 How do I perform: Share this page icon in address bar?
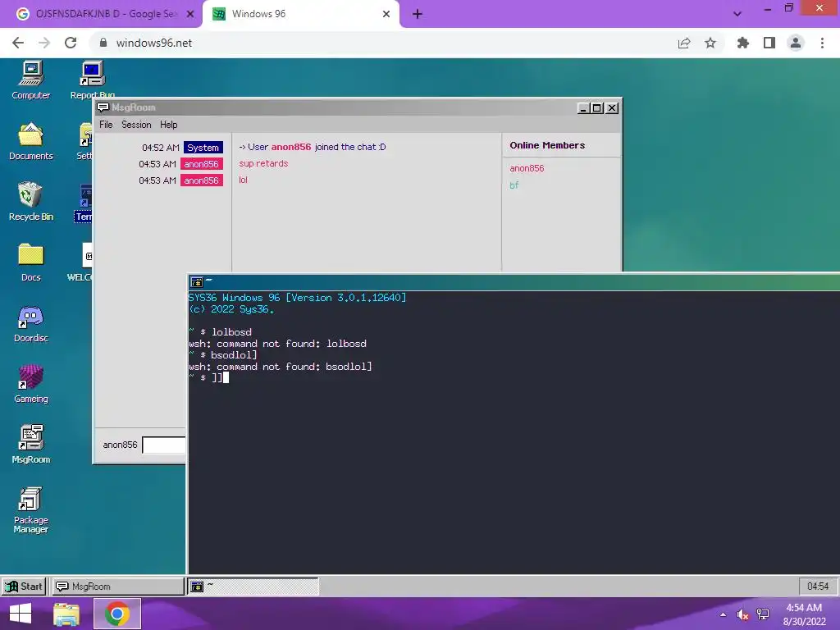point(684,43)
